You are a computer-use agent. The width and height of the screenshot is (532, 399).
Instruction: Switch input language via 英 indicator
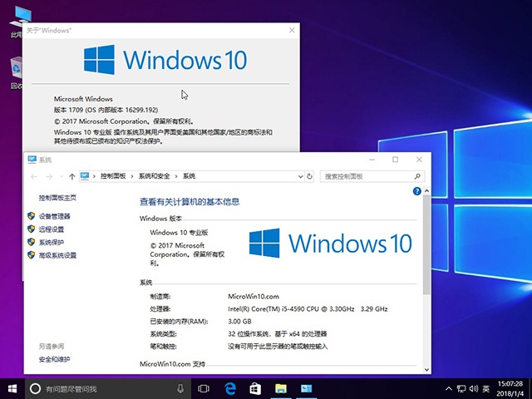pyautogui.click(x=486, y=389)
